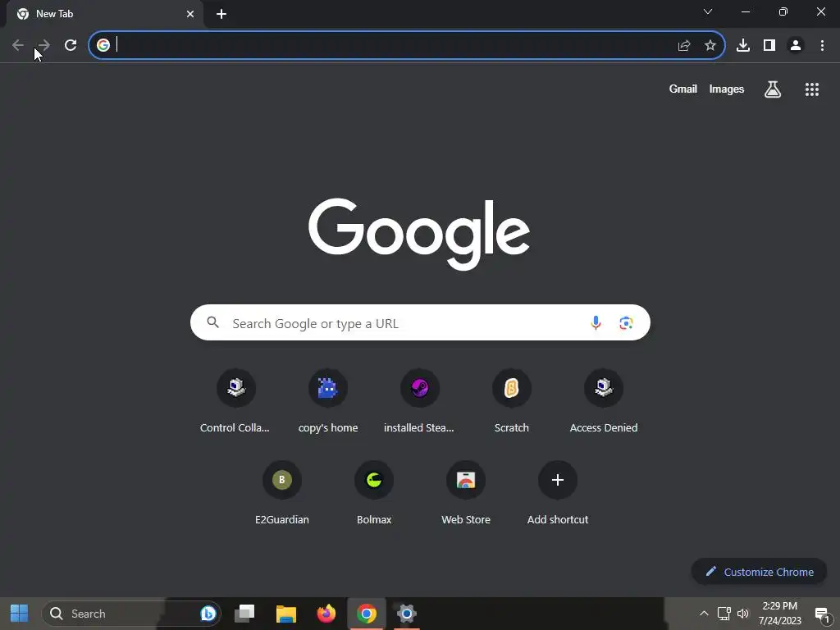Click the forward navigation arrow
This screenshot has height=630, width=840.
click(44, 46)
